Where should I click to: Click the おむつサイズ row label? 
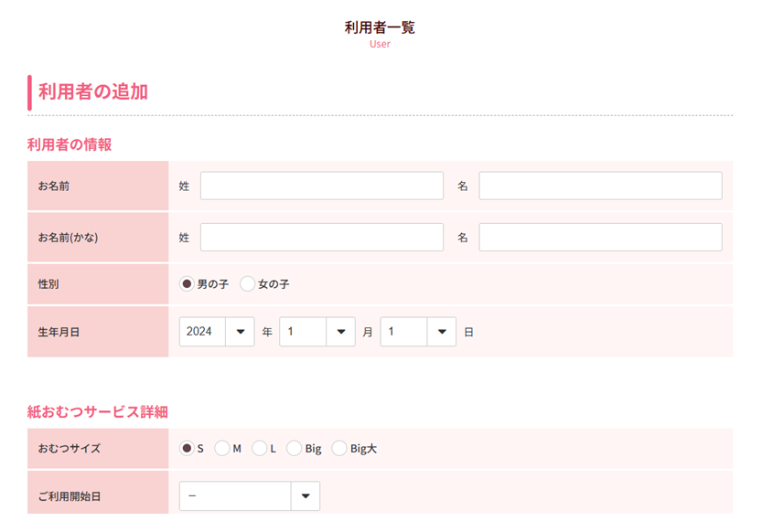pyautogui.click(x=70, y=448)
